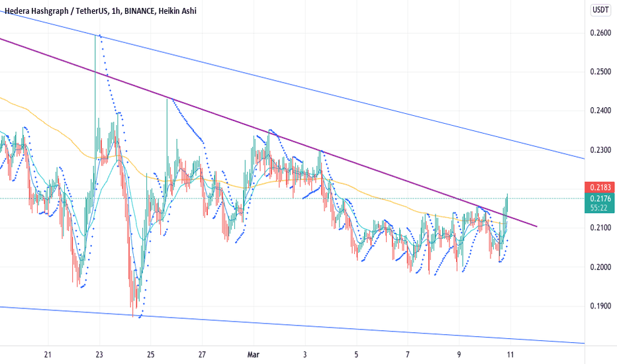
Task: Click the 21 date label on time axis
Action: click(48, 355)
